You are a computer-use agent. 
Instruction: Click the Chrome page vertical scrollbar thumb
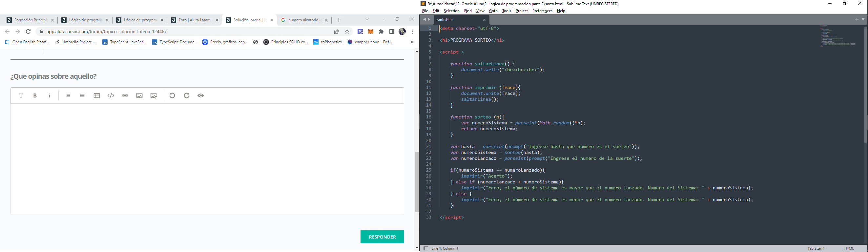coord(417,182)
